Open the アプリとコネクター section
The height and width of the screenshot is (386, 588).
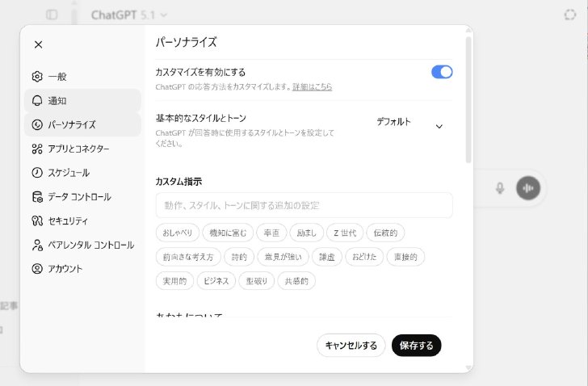[x=82, y=149]
